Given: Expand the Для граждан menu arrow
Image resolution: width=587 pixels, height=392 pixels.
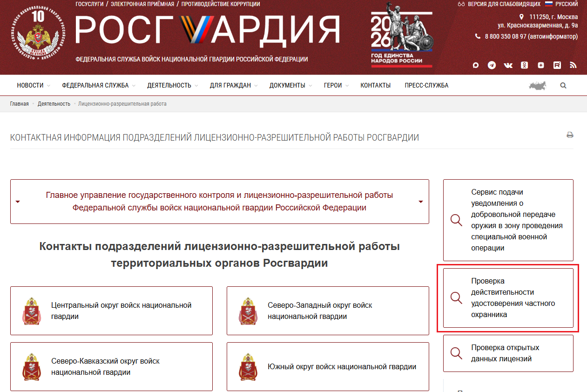Looking at the screenshot, I should 256,86.
